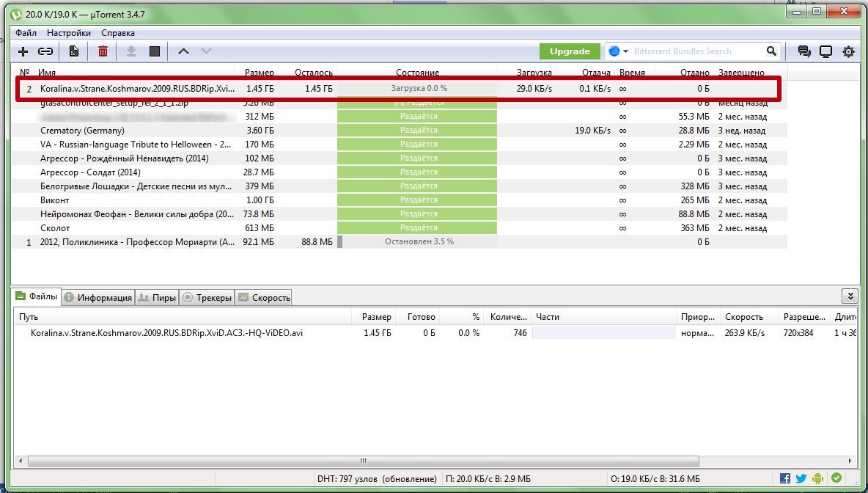The height and width of the screenshot is (493, 868).
Task: Sort torrents by Осталось column header
Action: pos(313,73)
